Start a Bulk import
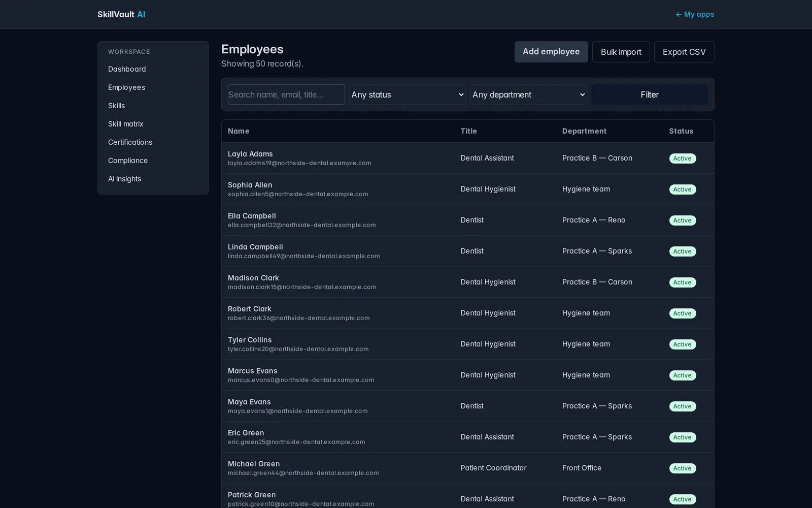The image size is (812, 508). 621,52
